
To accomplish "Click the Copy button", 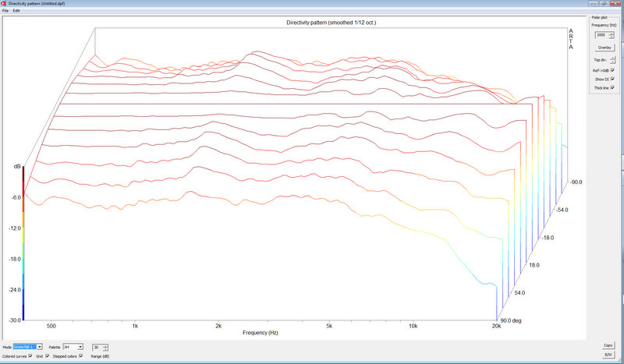I will tap(608, 345).
